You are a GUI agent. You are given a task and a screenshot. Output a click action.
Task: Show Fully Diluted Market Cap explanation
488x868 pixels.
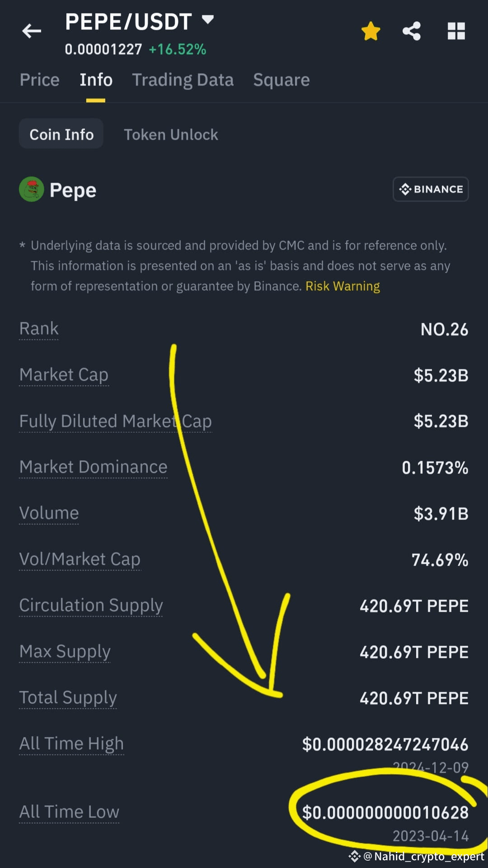(x=115, y=421)
